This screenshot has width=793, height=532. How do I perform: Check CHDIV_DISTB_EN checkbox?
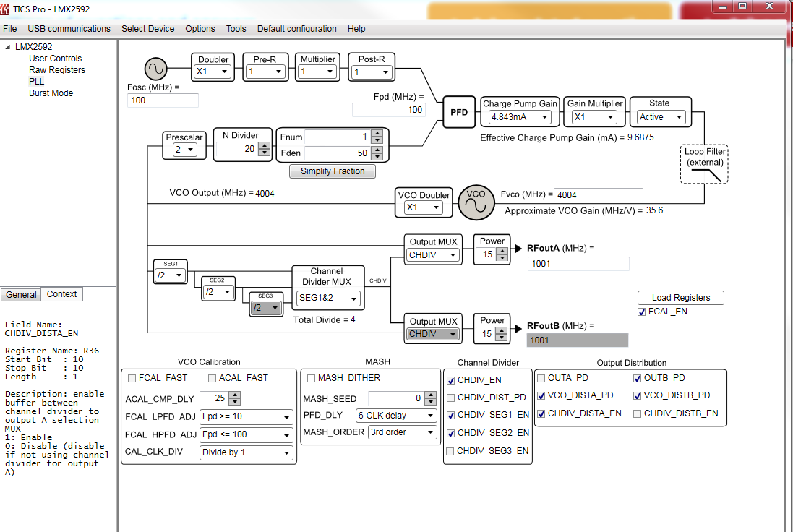click(x=638, y=413)
